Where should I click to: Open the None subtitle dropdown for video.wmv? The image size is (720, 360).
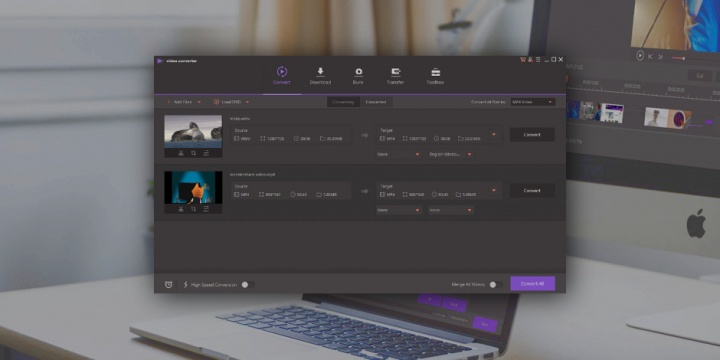pyautogui.click(x=398, y=154)
